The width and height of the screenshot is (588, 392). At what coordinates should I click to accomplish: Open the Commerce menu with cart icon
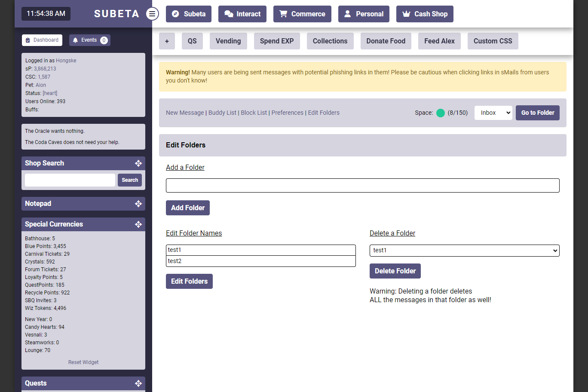(x=302, y=14)
